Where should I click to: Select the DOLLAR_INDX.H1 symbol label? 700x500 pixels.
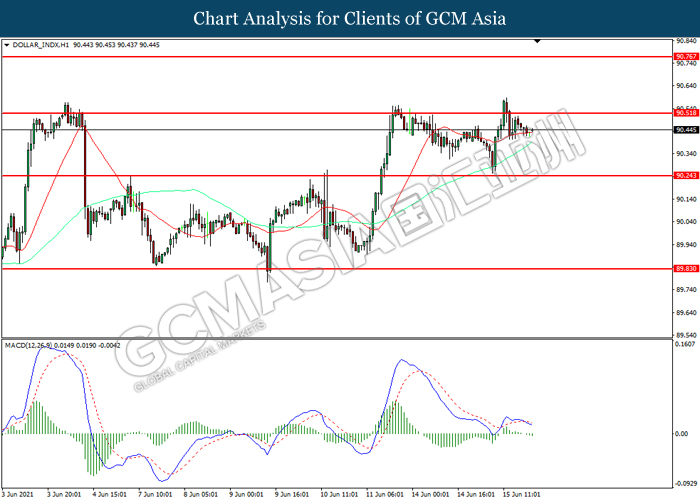click(x=41, y=45)
